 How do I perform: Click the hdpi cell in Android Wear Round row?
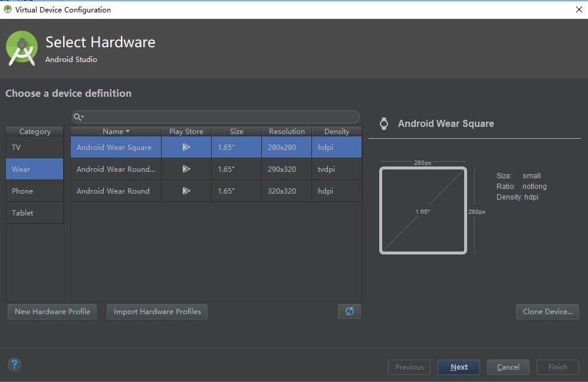click(x=337, y=191)
